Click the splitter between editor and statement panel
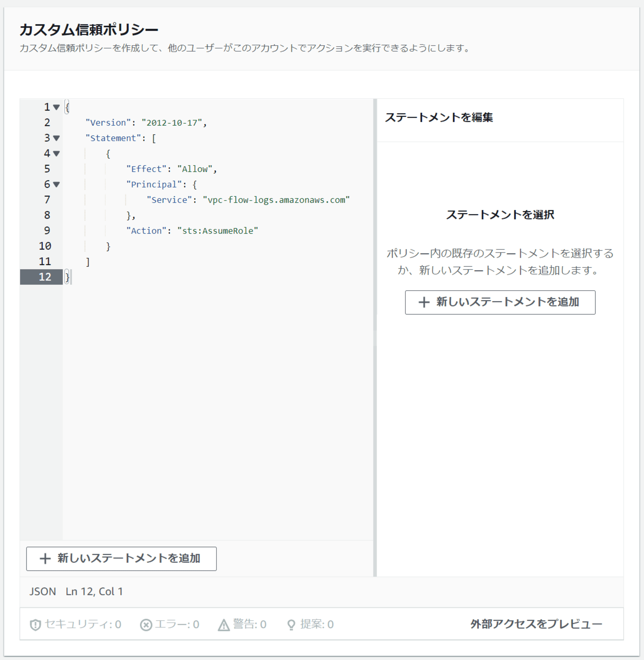Viewport: 644px width, 660px height. [375, 338]
